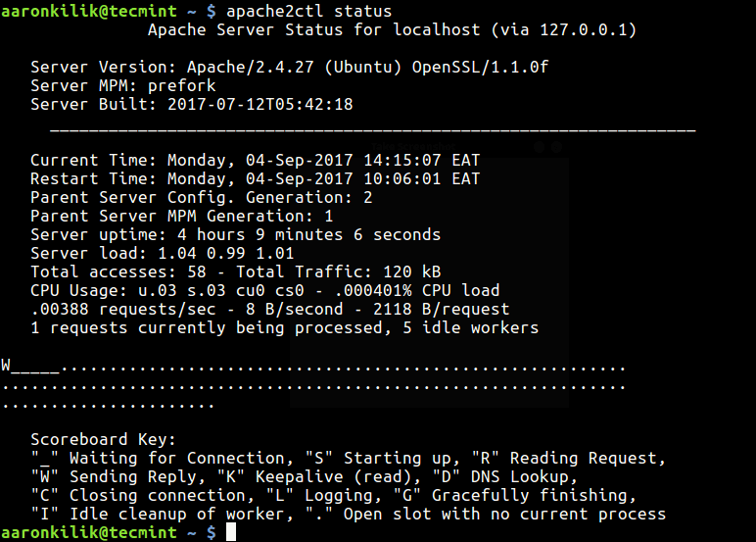
Task: Click the Current Time line
Action: 255,160
